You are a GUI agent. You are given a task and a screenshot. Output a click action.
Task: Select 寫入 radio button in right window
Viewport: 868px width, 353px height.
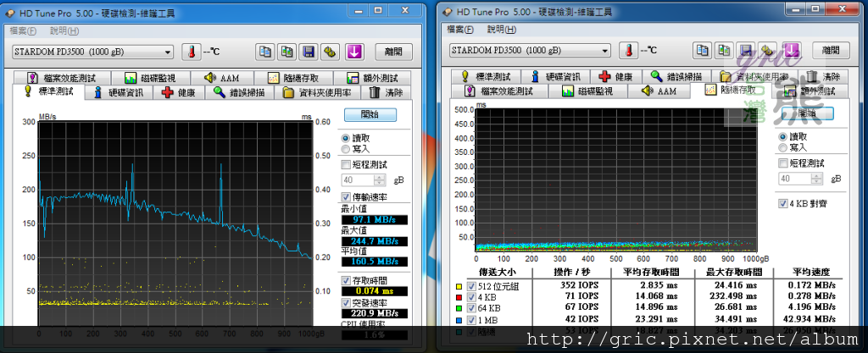(x=782, y=147)
